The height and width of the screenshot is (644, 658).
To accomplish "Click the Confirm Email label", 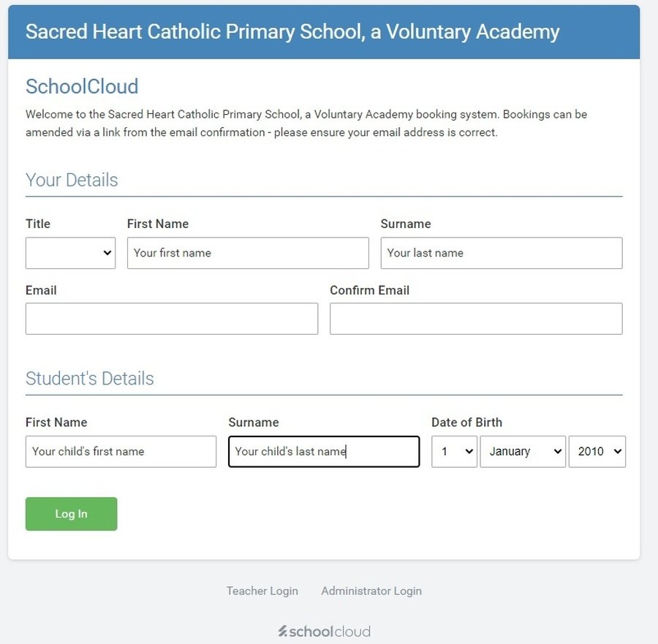I will pos(369,290).
